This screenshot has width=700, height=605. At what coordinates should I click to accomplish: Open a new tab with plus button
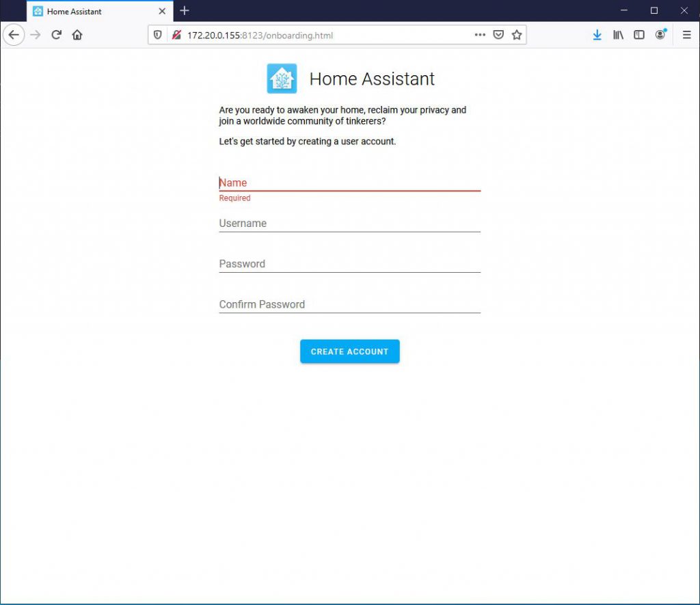click(x=185, y=11)
